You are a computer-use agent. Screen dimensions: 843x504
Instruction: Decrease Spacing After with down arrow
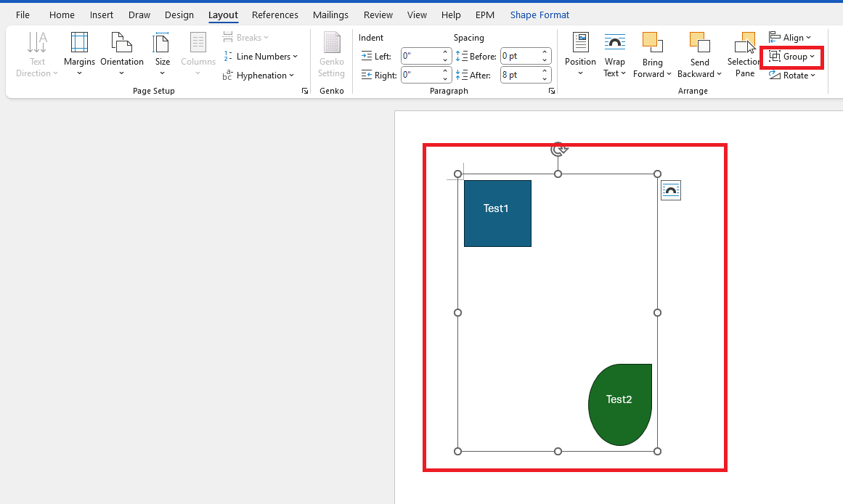(x=545, y=78)
